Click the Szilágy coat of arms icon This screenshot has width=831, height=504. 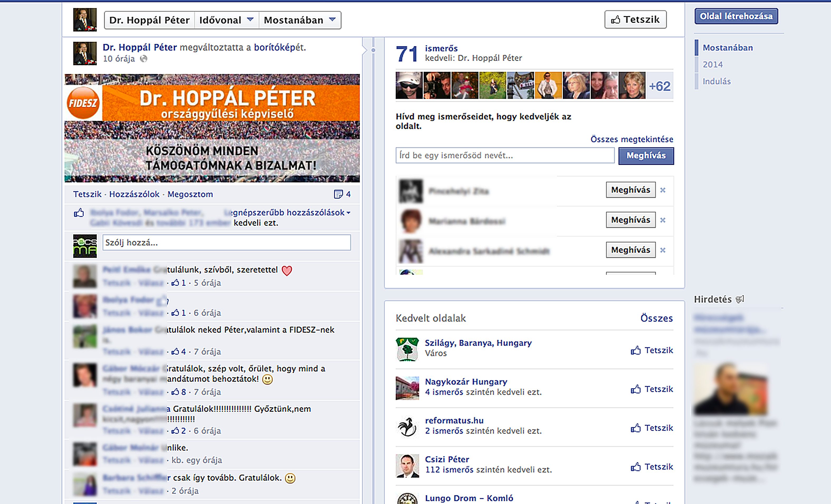click(407, 349)
